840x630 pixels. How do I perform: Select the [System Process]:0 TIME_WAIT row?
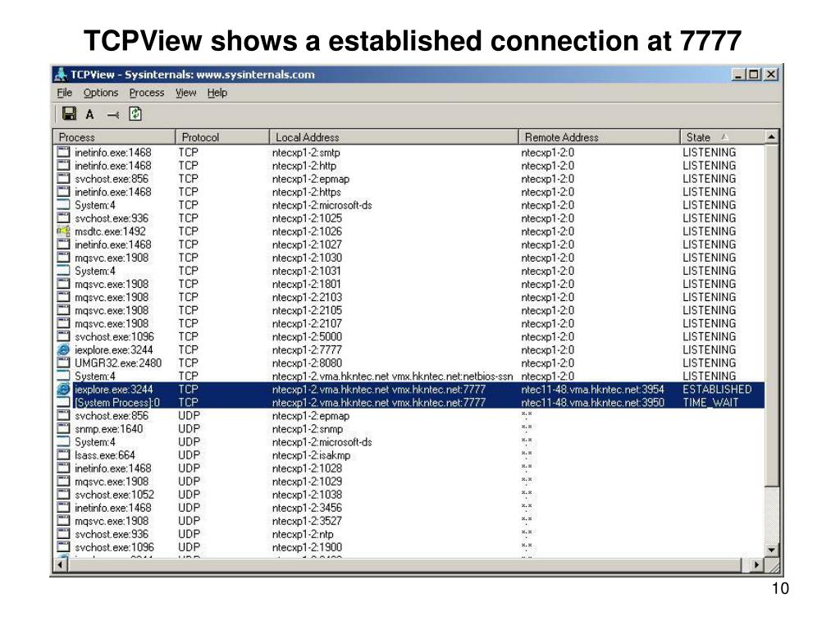click(x=410, y=402)
